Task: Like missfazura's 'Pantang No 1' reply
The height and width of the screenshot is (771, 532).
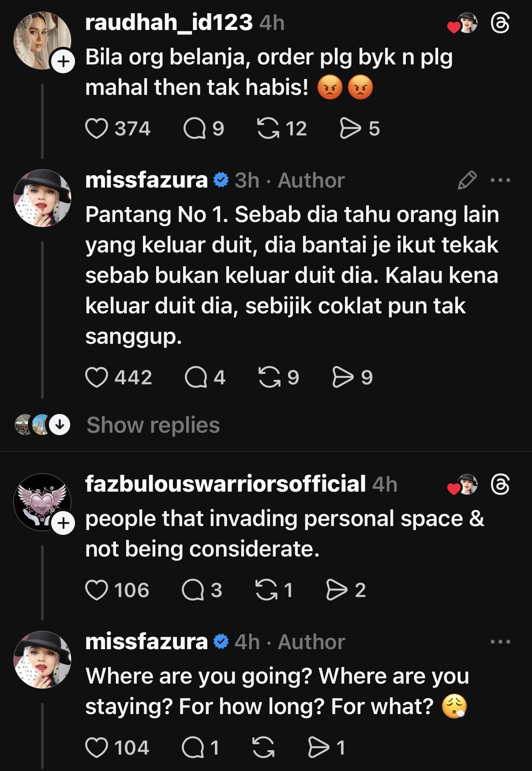Action: (97, 378)
